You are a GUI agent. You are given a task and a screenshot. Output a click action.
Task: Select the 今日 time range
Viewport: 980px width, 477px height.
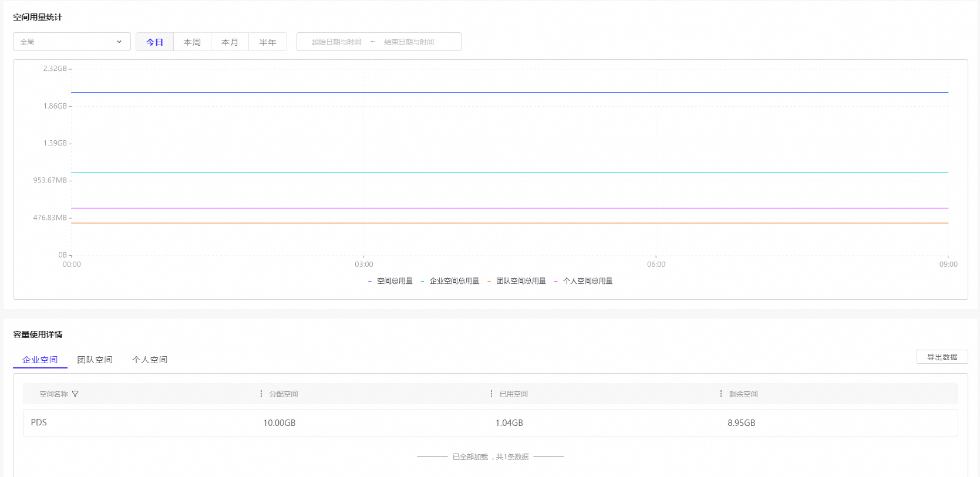pos(154,42)
